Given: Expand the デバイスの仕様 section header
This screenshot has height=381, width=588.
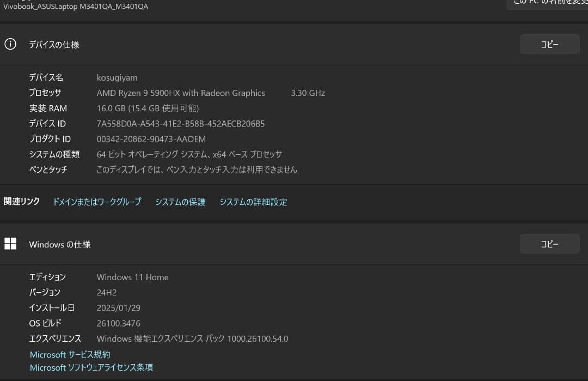Looking at the screenshot, I should pos(54,44).
